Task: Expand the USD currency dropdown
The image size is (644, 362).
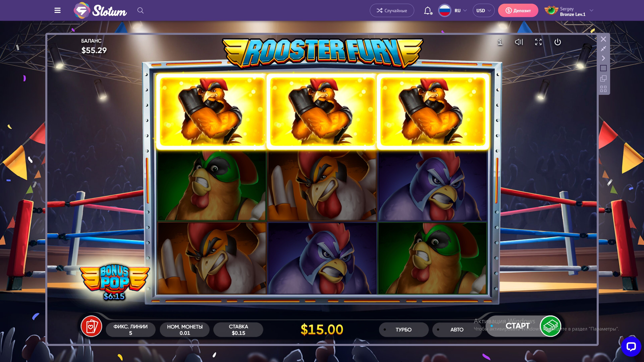Action: point(484,11)
